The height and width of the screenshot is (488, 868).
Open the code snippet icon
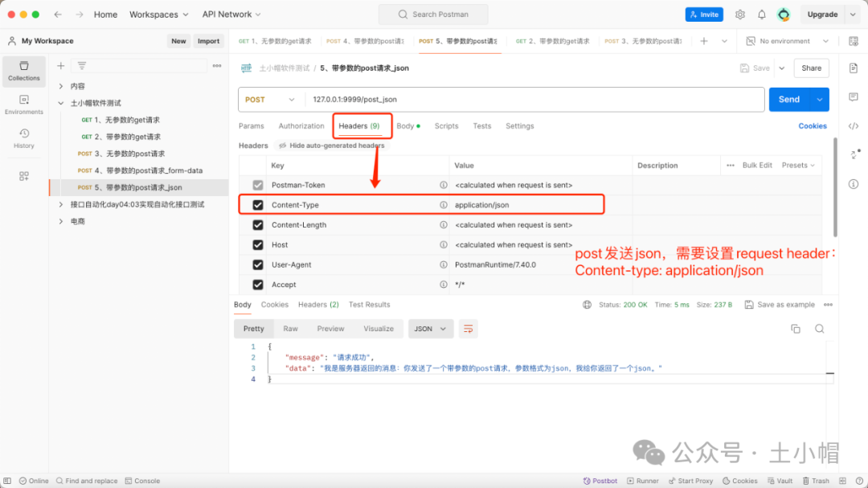854,126
